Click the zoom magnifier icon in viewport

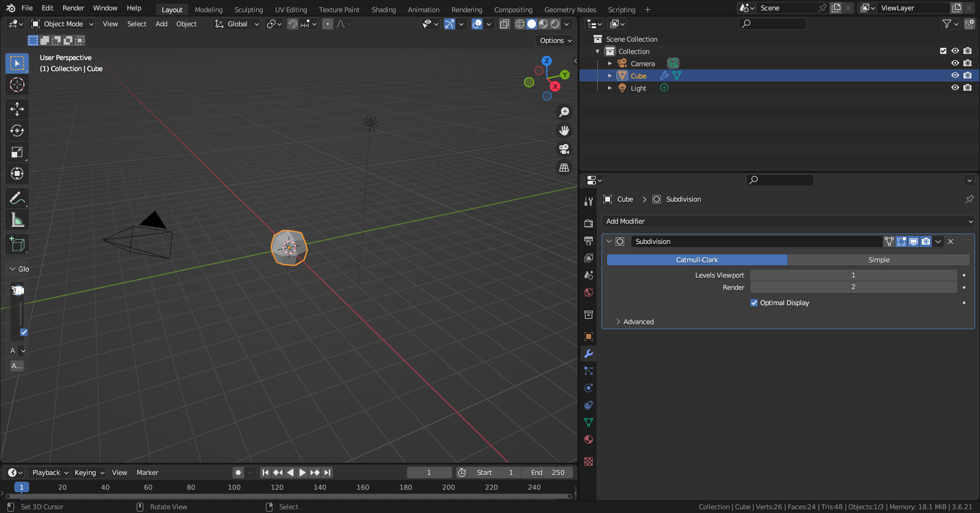coord(564,112)
